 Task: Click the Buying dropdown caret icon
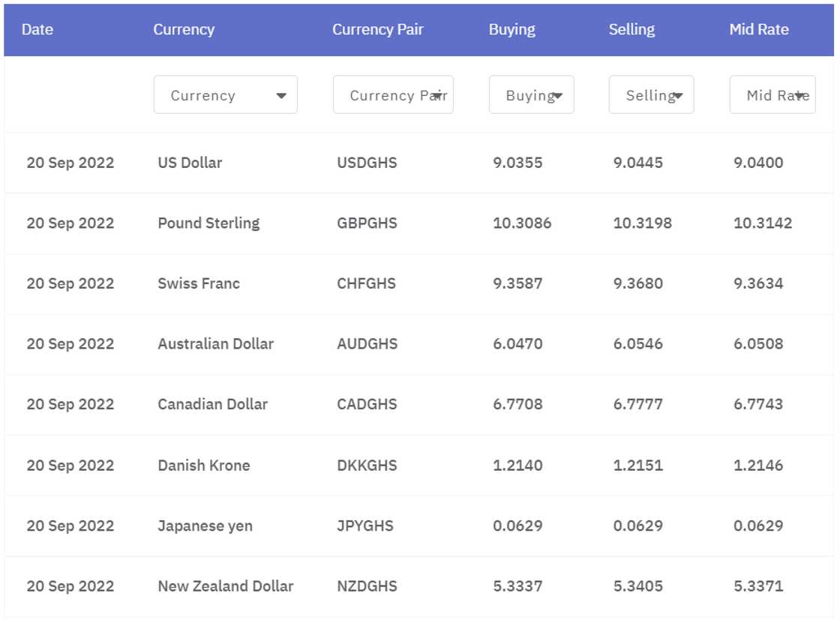pos(559,95)
